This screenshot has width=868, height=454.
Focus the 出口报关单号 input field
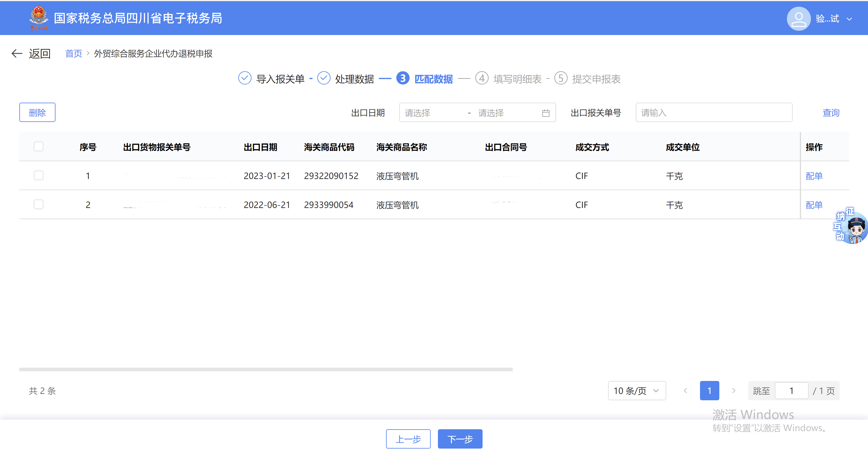pos(713,113)
